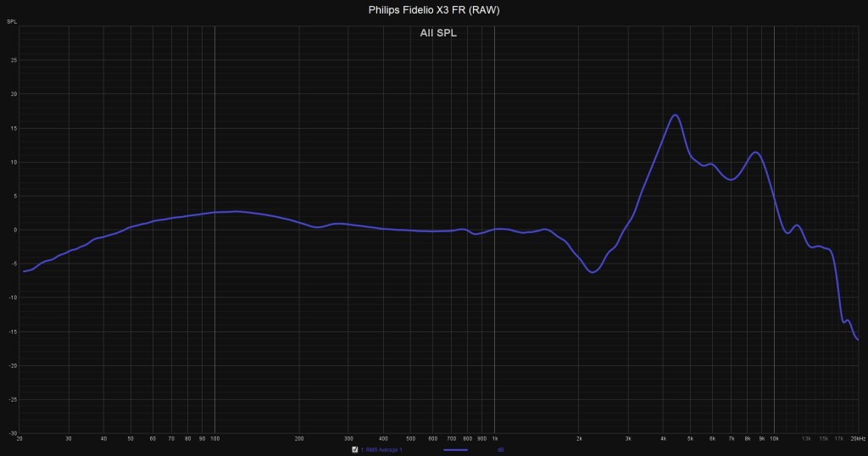Click the 10k label on the frequency axis
Viewport: 868px width, 456px height.
pos(774,439)
